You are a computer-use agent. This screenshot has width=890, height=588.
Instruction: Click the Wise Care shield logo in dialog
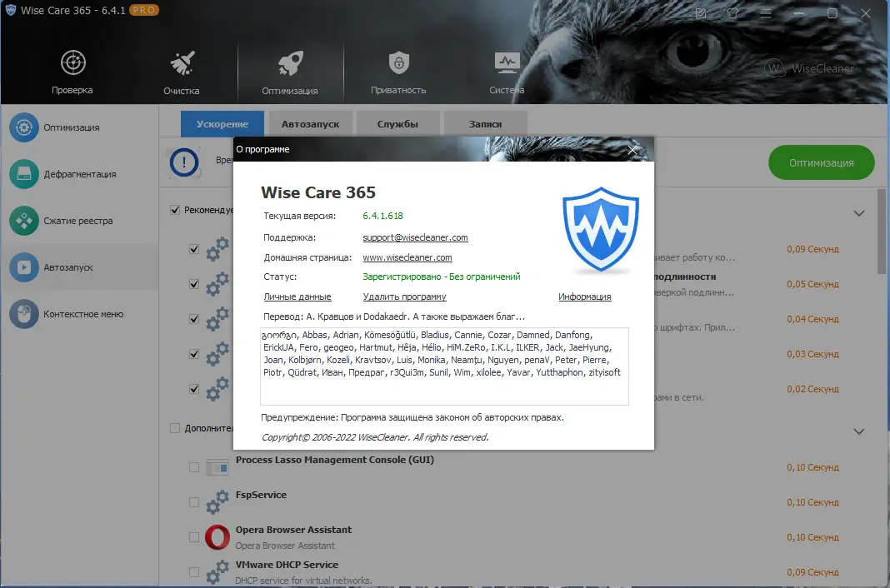[601, 229]
